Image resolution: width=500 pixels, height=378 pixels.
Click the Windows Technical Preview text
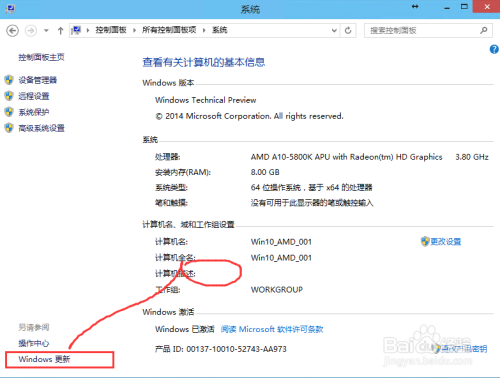[205, 100]
